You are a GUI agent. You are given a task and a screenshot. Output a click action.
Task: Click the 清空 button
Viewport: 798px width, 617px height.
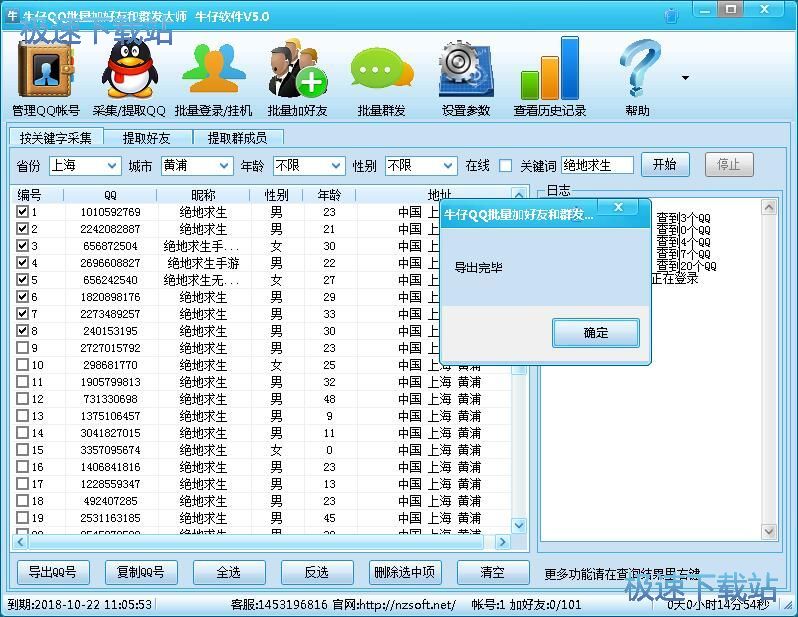(x=493, y=572)
